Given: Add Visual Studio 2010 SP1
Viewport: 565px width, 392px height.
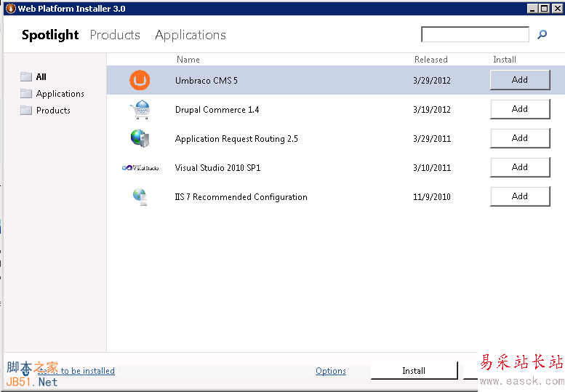Looking at the screenshot, I should click(519, 167).
